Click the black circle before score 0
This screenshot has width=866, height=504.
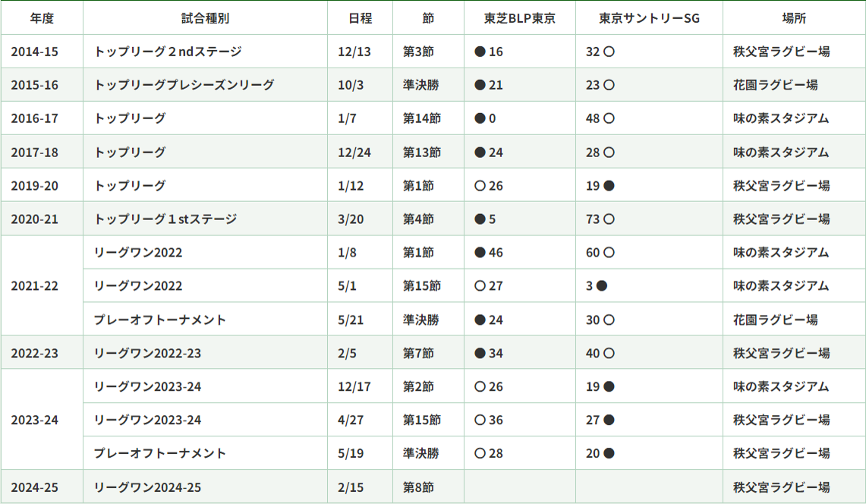[x=480, y=118]
